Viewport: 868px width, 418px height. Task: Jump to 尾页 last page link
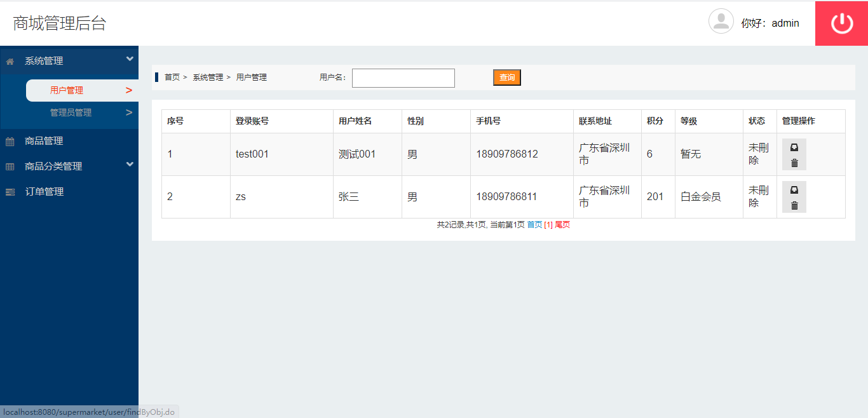(x=562, y=225)
